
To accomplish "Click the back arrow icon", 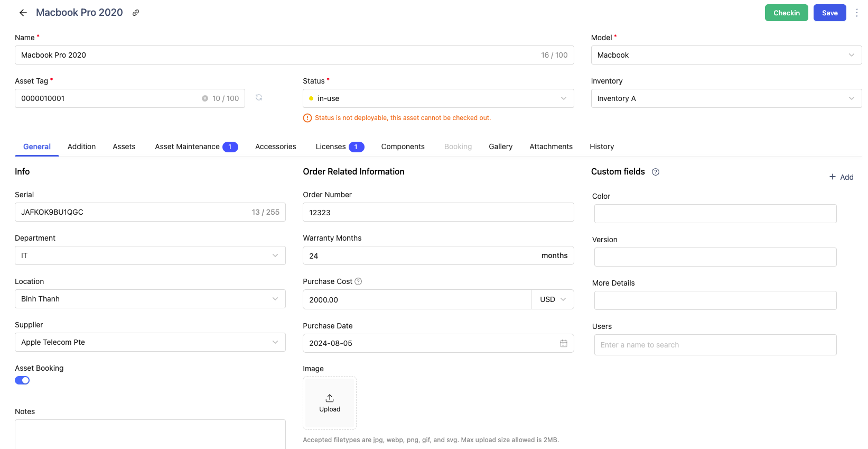I will click(23, 13).
